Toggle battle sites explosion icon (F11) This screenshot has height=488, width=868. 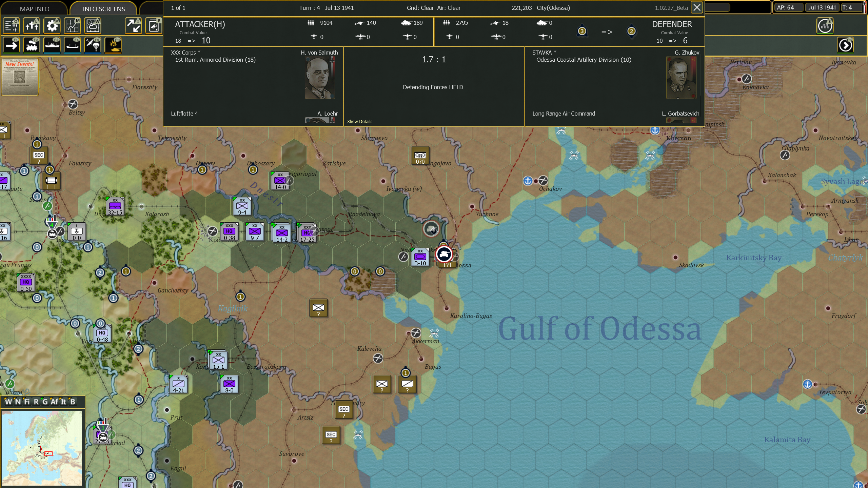pos(113,45)
